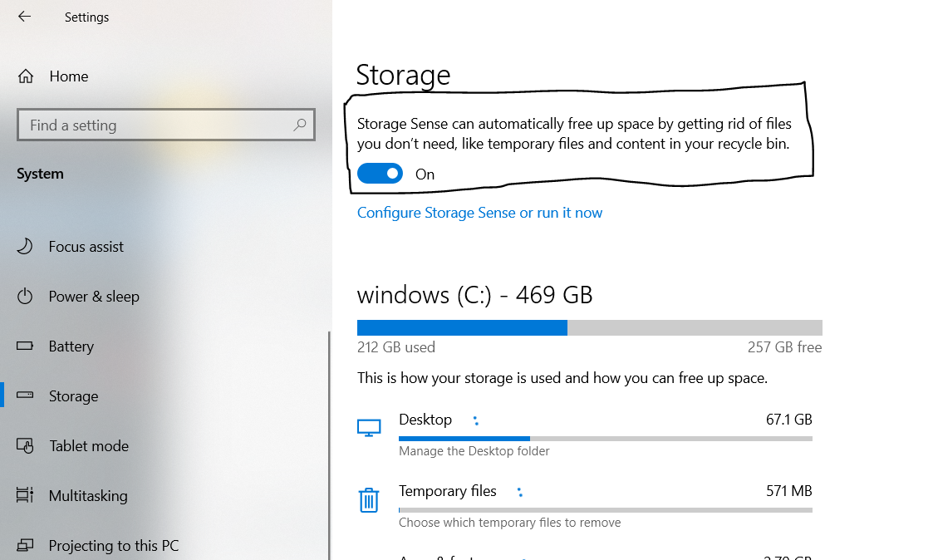Click the Home house icon
933x560 pixels.
click(x=25, y=76)
